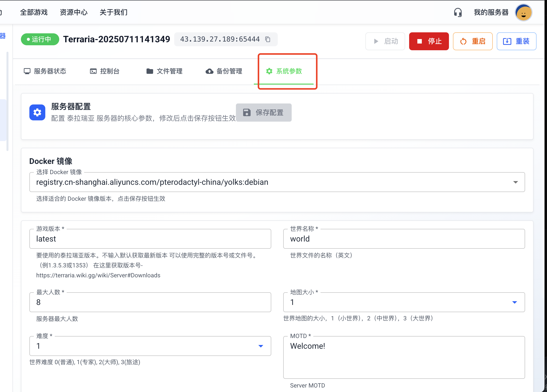547x392 pixels.
Task: Click the blue gear server config icon
Action: coord(37,112)
